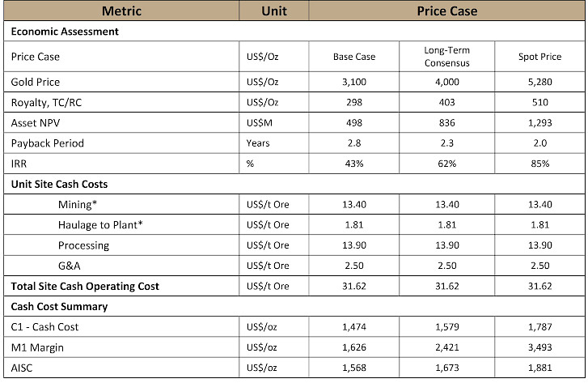Select the 5,280 spot gold price value
Screen dimensions: 588x383
[539, 83]
